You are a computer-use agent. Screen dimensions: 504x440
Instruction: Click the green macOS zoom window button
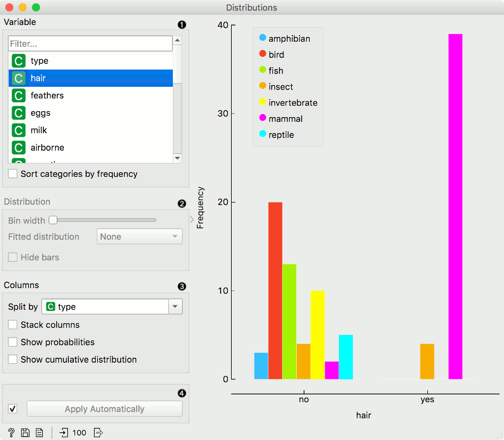36,7
